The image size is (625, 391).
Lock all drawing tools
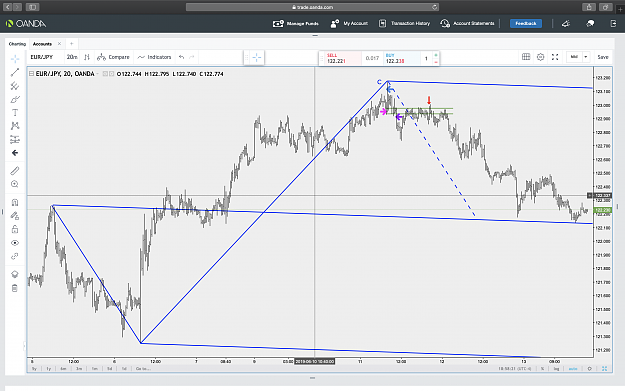(x=15, y=229)
